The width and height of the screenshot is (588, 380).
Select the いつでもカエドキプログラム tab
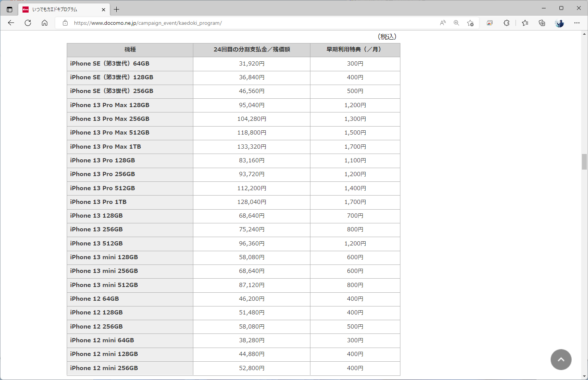[x=64, y=10]
